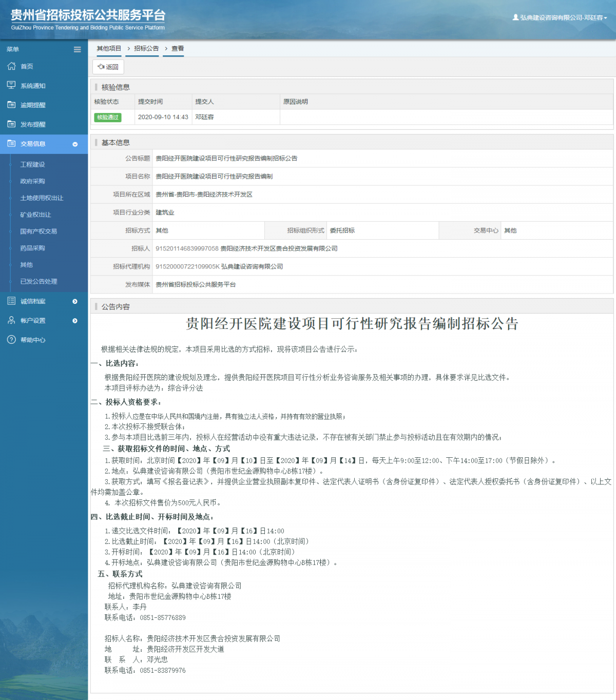The width and height of the screenshot is (616, 700).
Task: Expand the 诚信档案 menu section
Action: [x=75, y=301]
